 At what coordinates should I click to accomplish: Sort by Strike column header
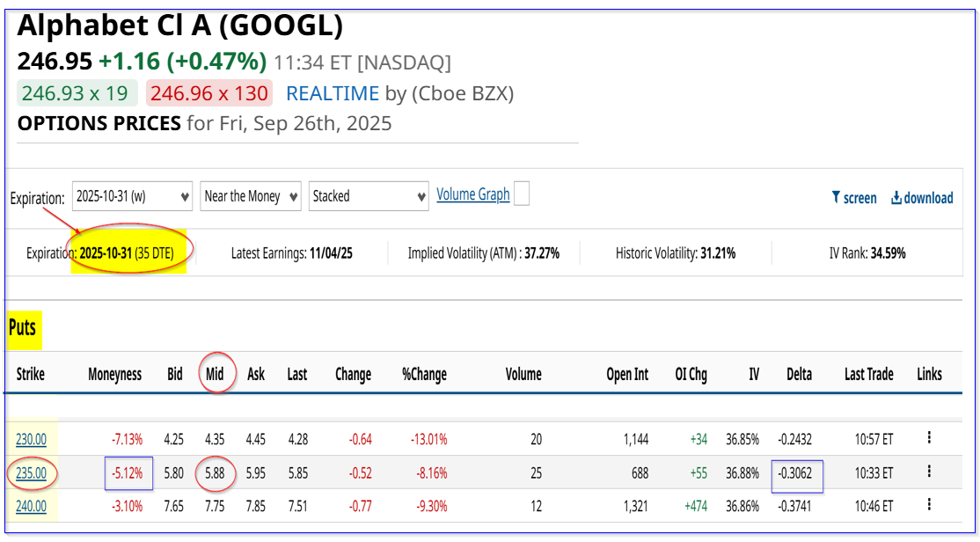pyautogui.click(x=30, y=374)
